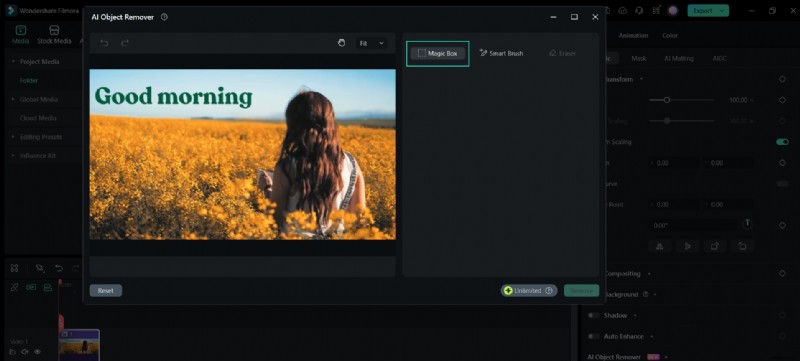Select the timeline lasso selection tool
The height and width of the screenshot is (361, 800).
[x=39, y=268]
